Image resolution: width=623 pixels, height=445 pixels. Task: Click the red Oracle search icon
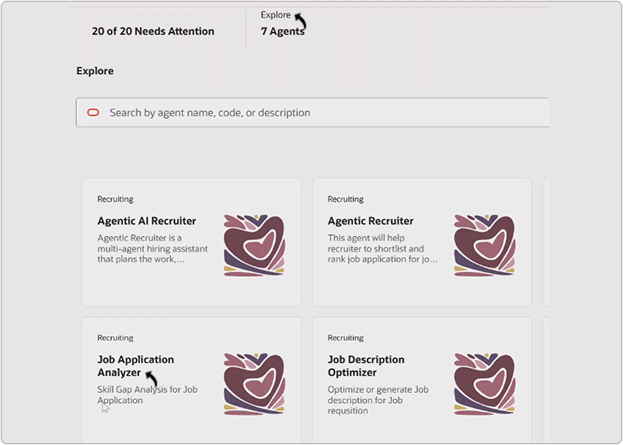tap(93, 112)
